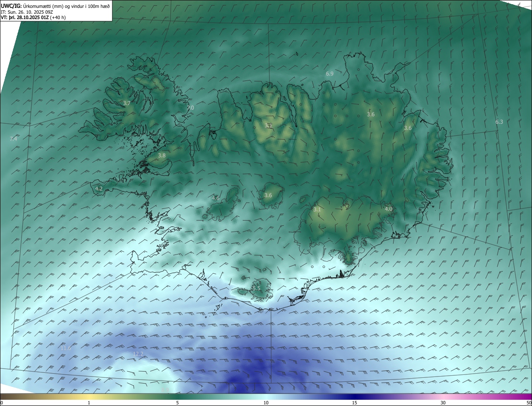Image resolution: width=532 pixels, height=406 pixels.
Task: Select the 11.6 value over the southwest ocean
Action: (66, 348)
